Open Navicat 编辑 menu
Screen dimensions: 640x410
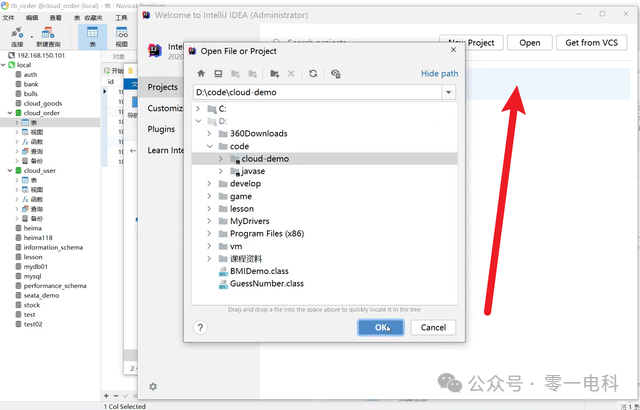coord(32,18)
